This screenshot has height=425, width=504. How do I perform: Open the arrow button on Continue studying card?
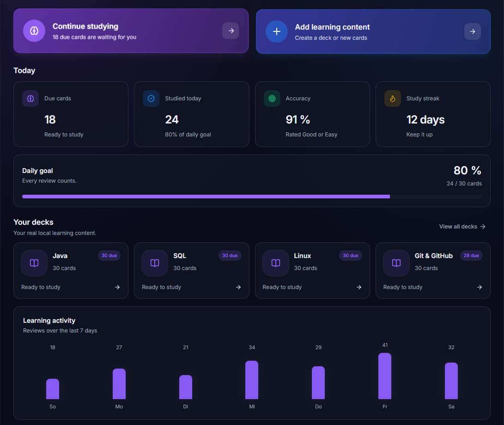231,31
